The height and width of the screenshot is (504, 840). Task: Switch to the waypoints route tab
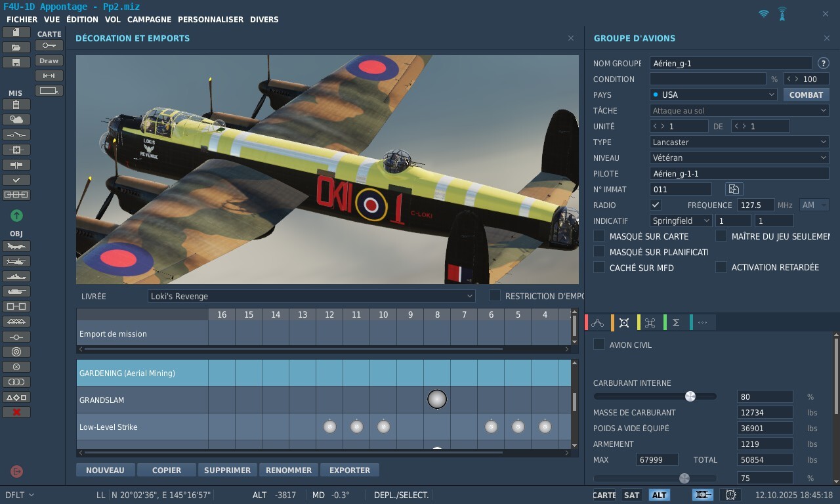(x=597, y=322)
